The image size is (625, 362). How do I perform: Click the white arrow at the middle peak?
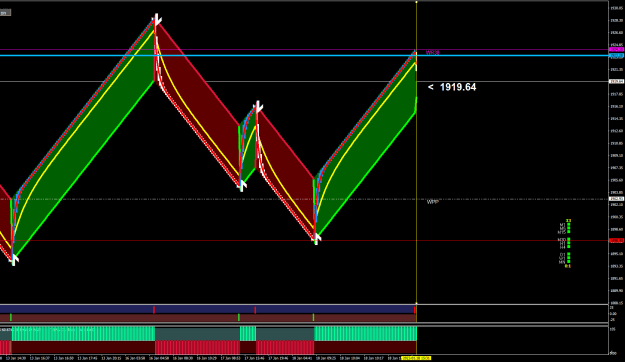(x=259, y=107)
